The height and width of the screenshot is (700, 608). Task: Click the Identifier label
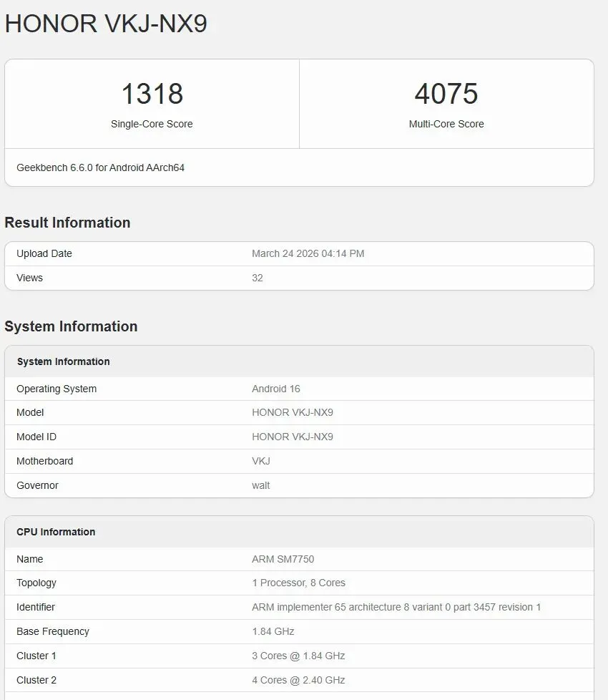click(36, 607)
